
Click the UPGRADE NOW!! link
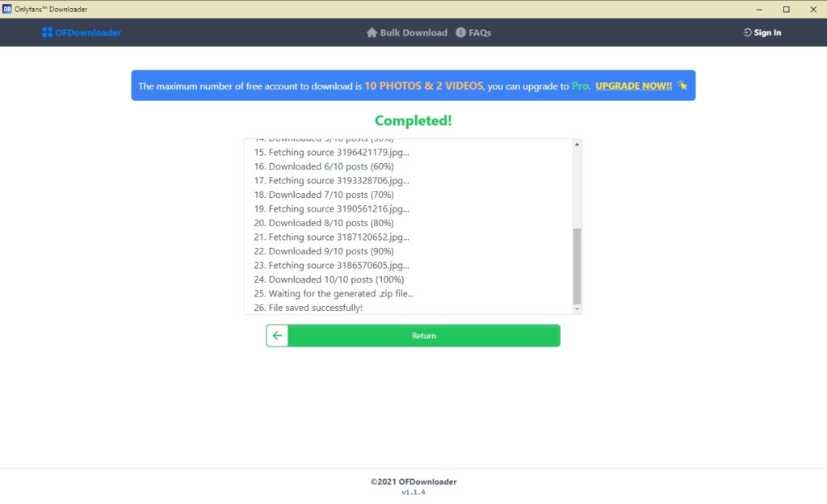coord(633,86)
